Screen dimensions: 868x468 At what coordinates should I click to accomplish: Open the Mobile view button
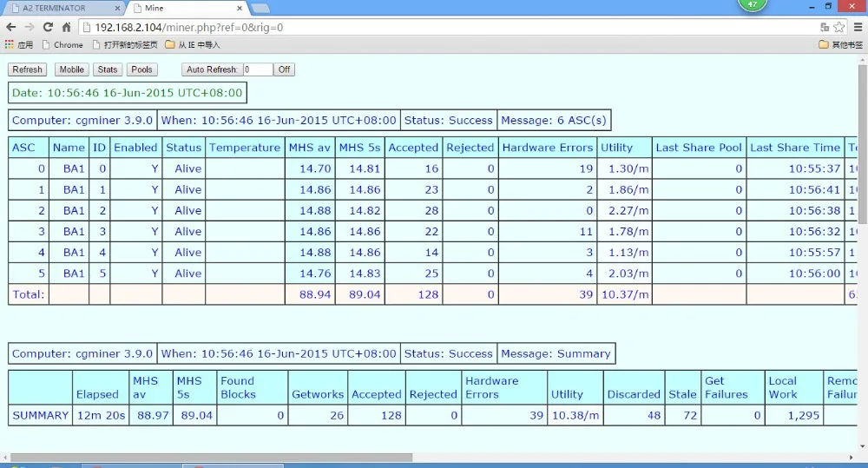pyautogui.click(x=71, y=69)
